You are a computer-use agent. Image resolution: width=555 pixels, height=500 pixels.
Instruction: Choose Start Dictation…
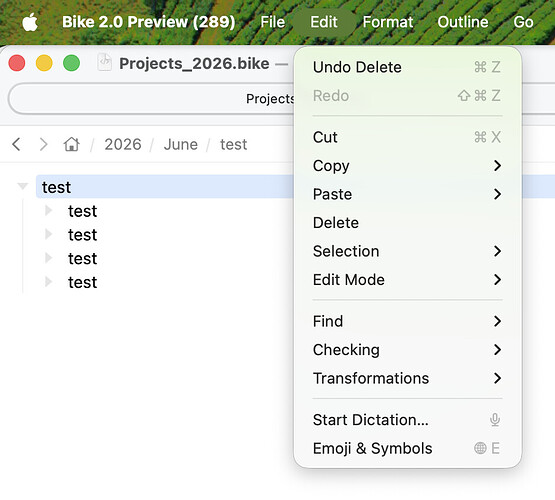click(x=407, y=420)
